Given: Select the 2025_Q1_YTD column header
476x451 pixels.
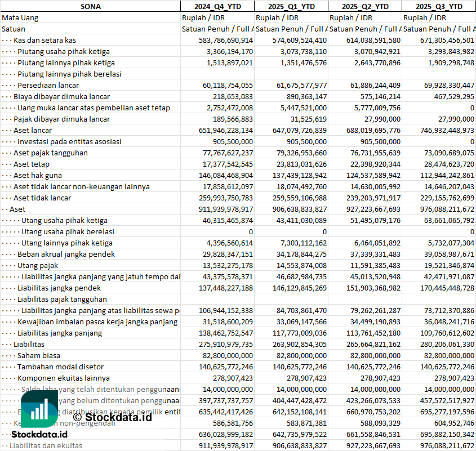Looking at the screenshot, I should [291, 6].
